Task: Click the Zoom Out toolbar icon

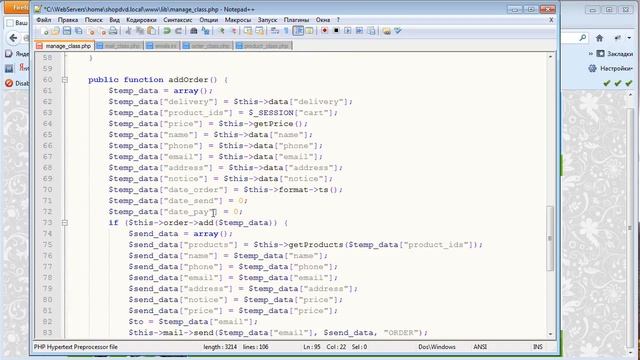Action: click(x=234, y=31)
